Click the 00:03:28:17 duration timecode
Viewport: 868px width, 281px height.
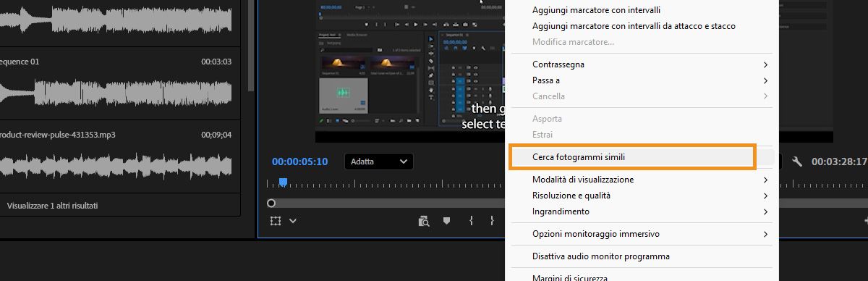(839, 162)
